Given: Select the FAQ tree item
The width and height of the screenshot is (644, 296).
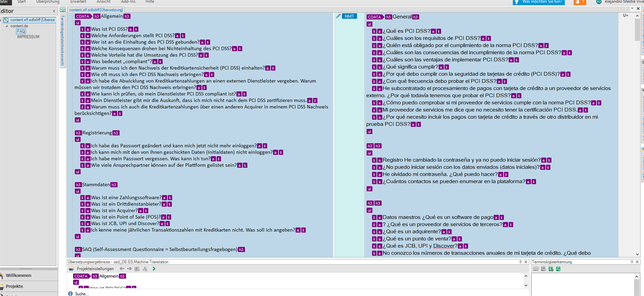Looking at the screenshot, I should tap(21, 31).
